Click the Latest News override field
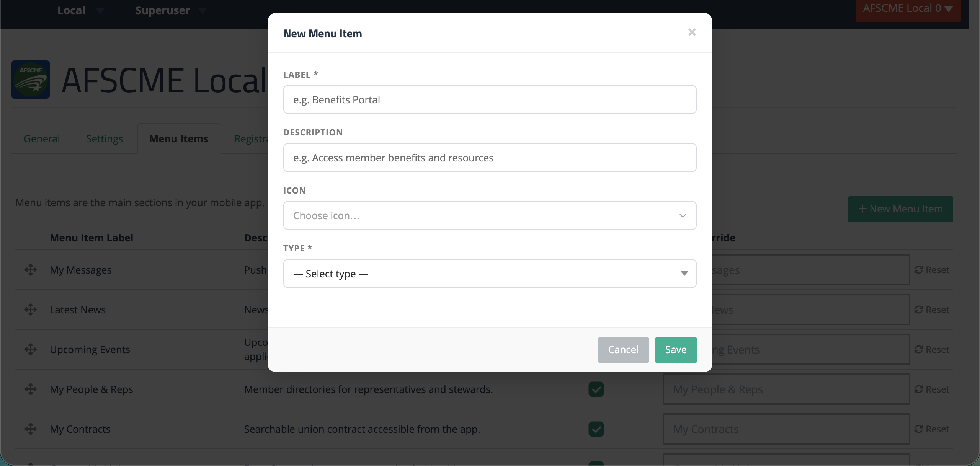Viewport: 980px width, 466px height. point(811,310)
